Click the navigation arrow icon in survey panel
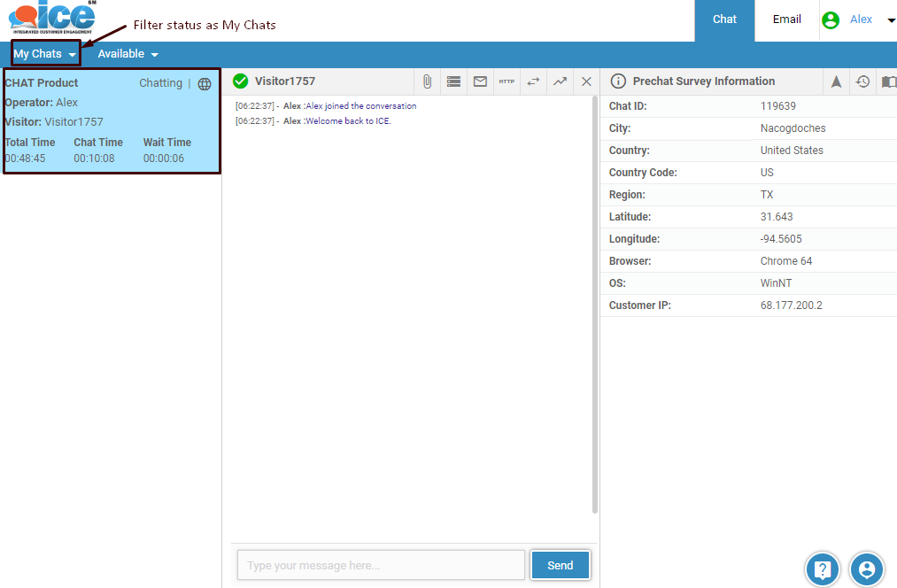This screenshot has height=588, width=897. 836,81
